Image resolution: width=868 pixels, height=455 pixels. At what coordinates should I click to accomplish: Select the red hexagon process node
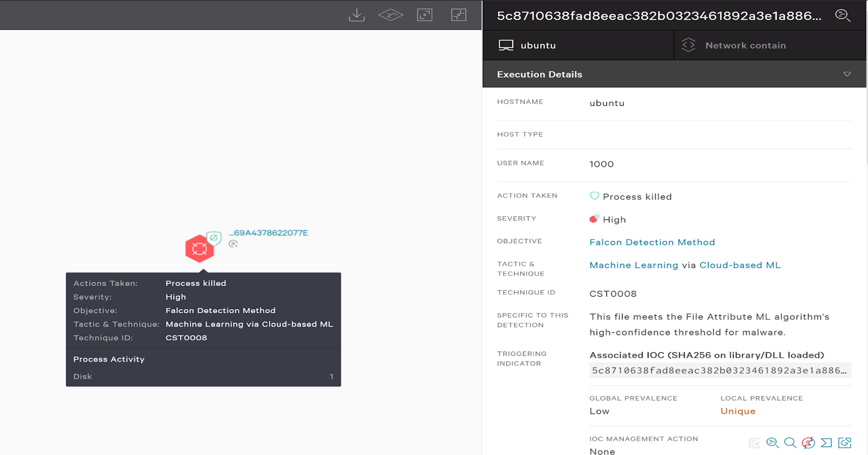pos(200,249)
